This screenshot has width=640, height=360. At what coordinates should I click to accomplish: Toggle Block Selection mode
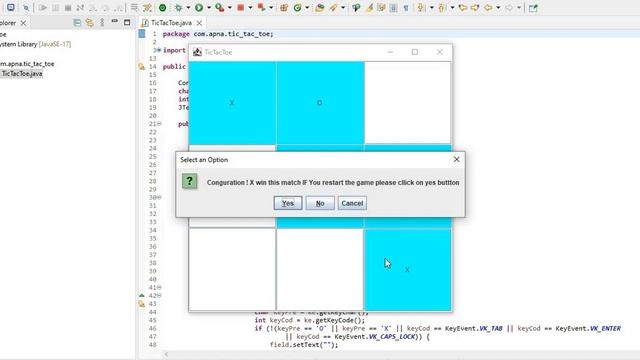393,8
